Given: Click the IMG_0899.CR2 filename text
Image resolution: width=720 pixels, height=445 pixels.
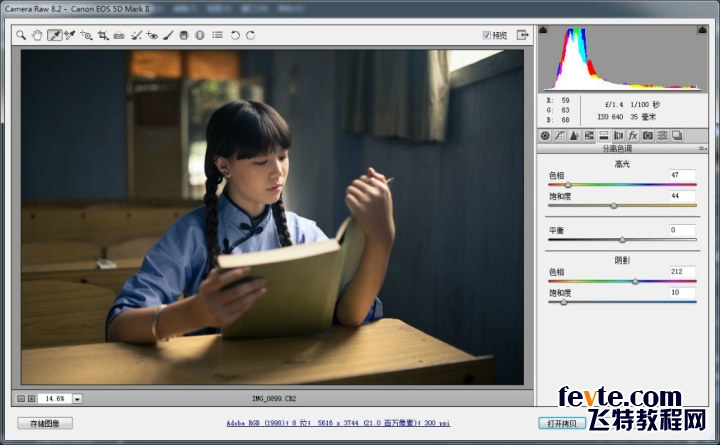Looking at the screenshot, I should 274,399.
